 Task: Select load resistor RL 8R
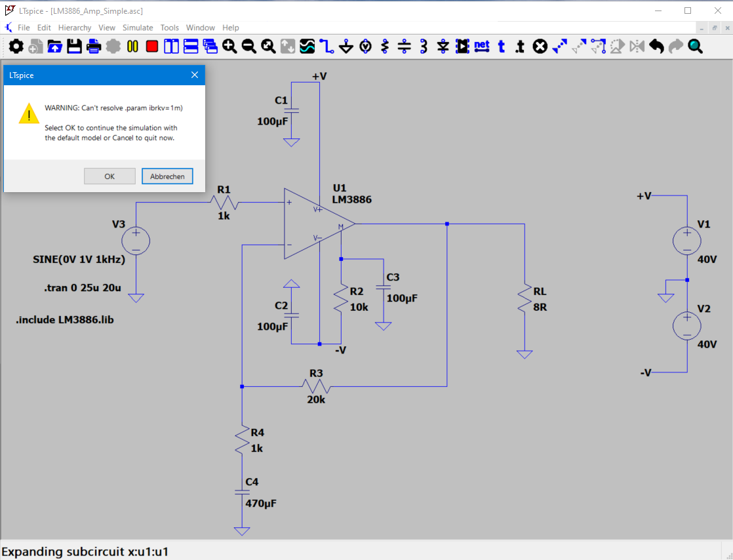coord(525,298)
